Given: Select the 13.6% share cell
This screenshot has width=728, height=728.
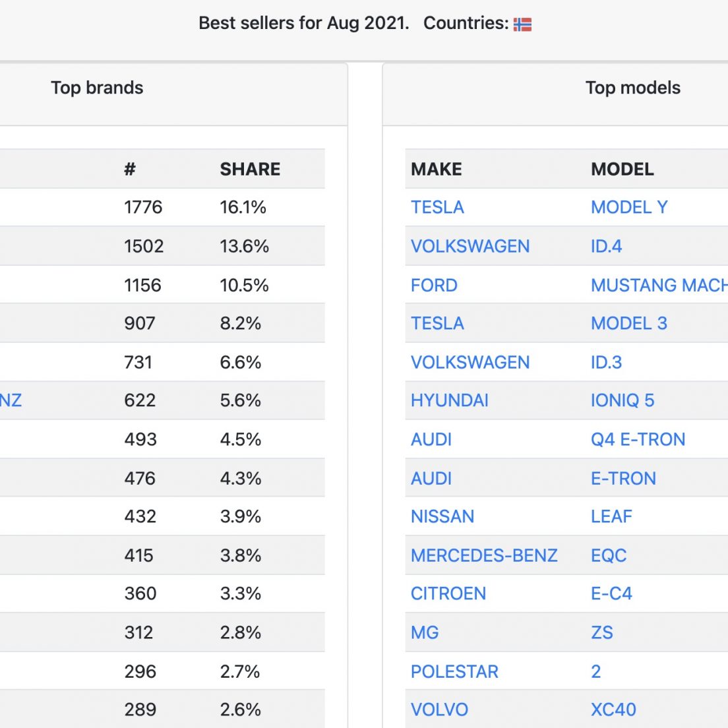Looking at the screenshot, I should click(244, 246).
